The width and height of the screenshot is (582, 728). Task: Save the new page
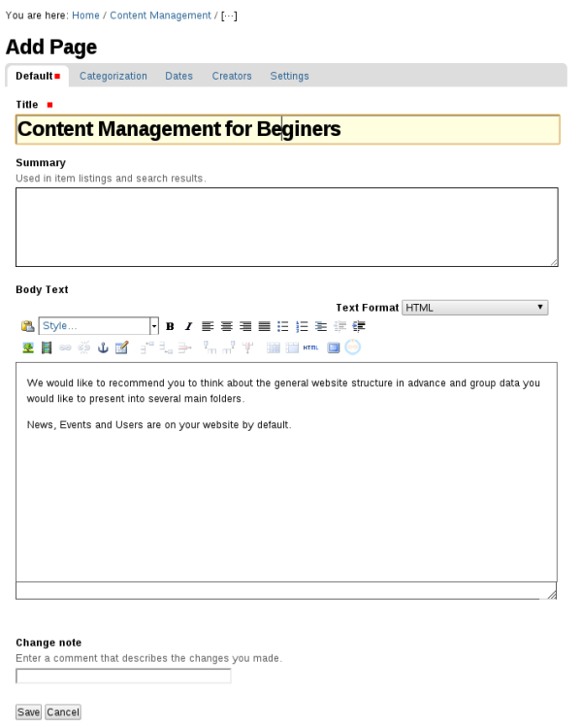pos(28,712)
